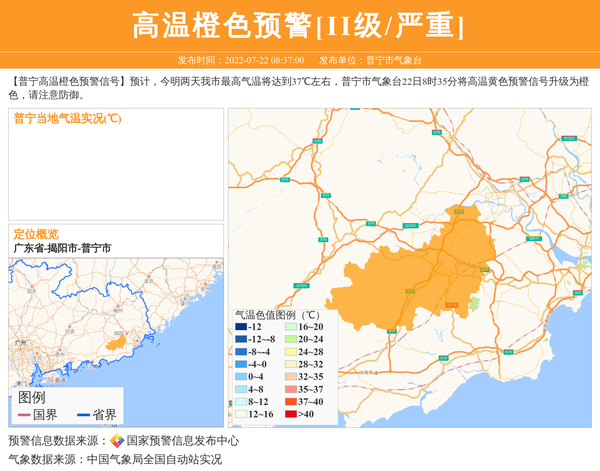Click the 广东省-揭阳市-普宁市 location path
Screen dimensions: 600x471
tap(62, 248)
